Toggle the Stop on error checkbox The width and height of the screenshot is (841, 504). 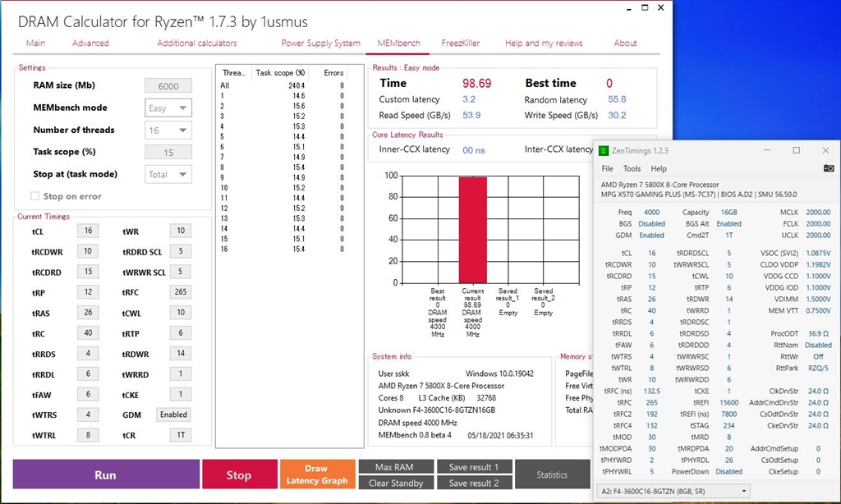[x=34, y=196]
